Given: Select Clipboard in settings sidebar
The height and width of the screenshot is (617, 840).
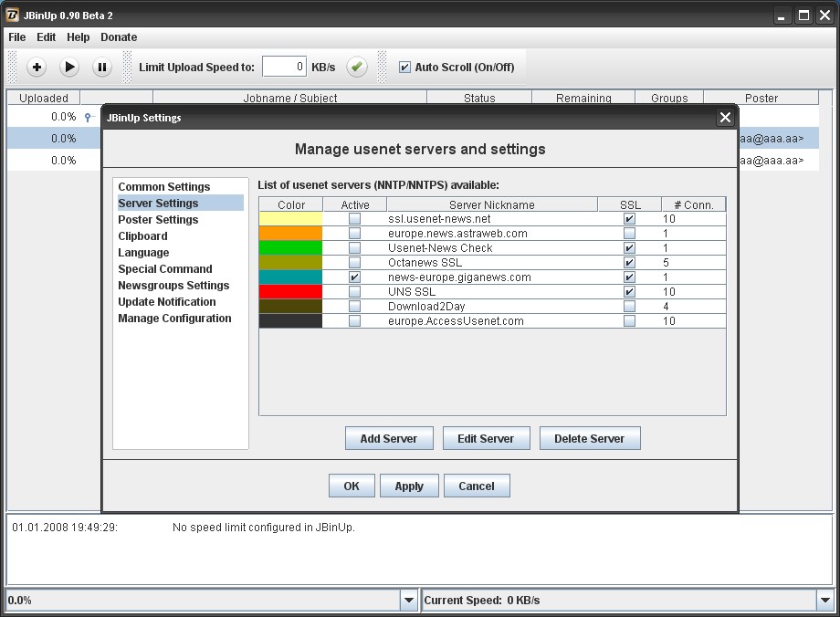Looking at the screenshot, I should (x=142, y=236).
